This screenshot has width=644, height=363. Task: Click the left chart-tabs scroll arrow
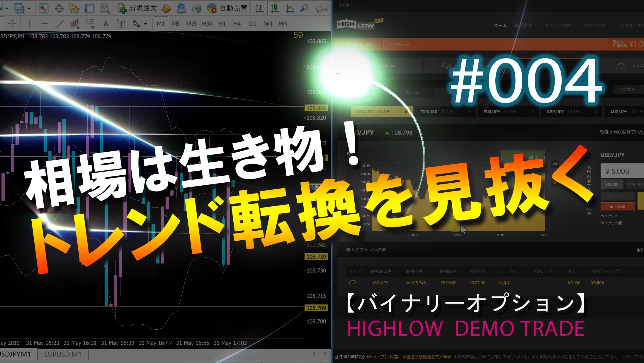[314, 354]
